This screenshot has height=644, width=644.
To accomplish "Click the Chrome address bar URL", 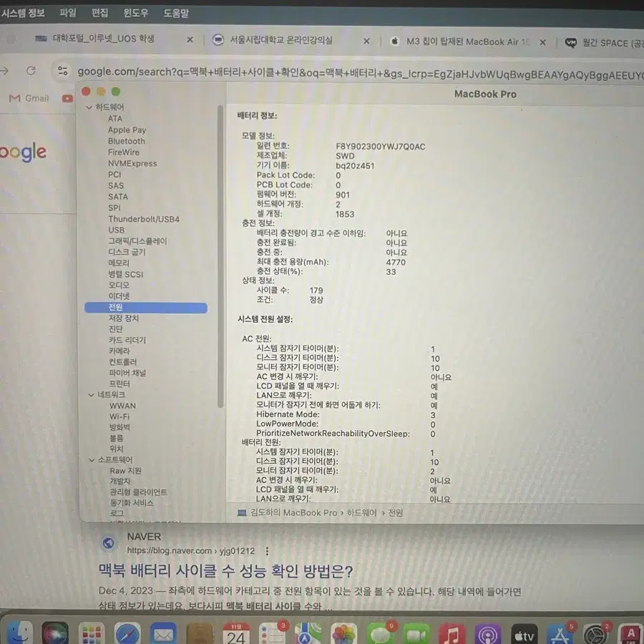I will (x=361, y=73).
